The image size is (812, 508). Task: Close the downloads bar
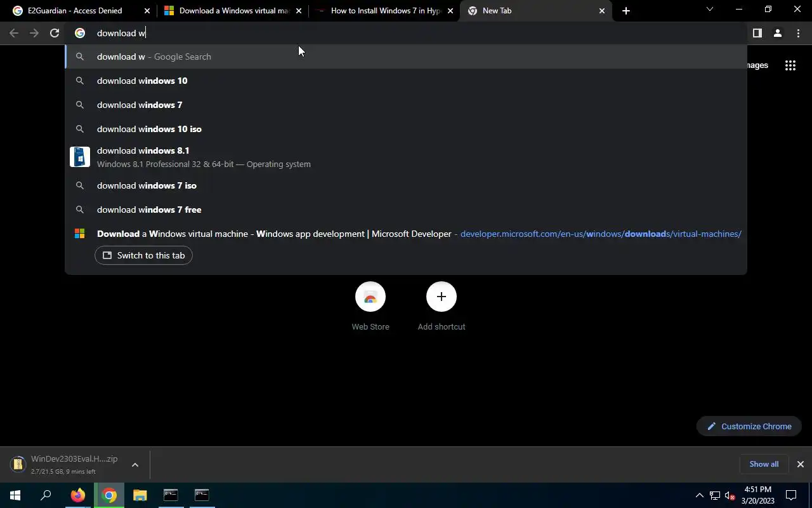[800, 464]
